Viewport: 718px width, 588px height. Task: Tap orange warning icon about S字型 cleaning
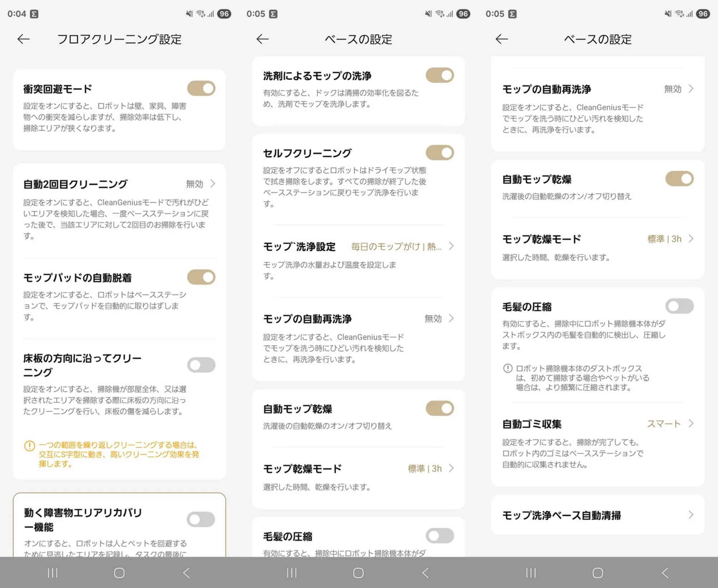pyautogui.click(x=29, y=446)
